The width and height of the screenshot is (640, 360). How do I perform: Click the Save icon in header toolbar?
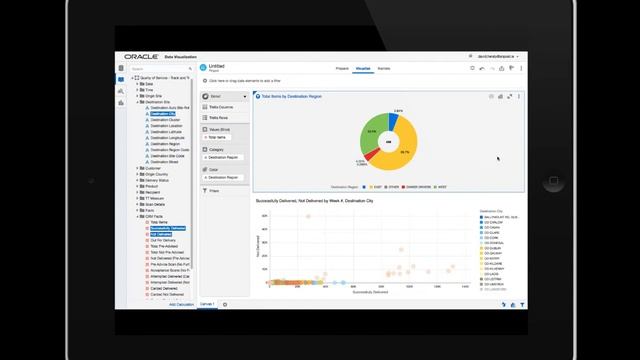pos(472,68)
